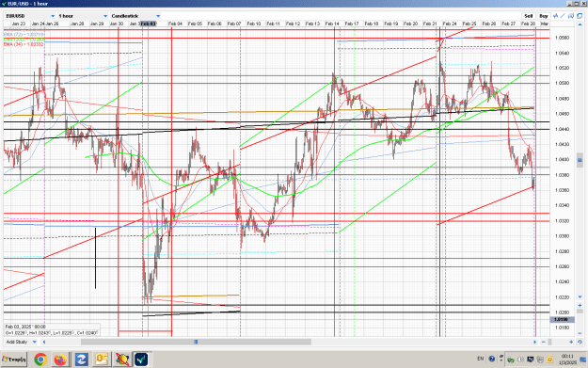Open the Add Study dropdown
588x368 pixels.
point(21,342)
